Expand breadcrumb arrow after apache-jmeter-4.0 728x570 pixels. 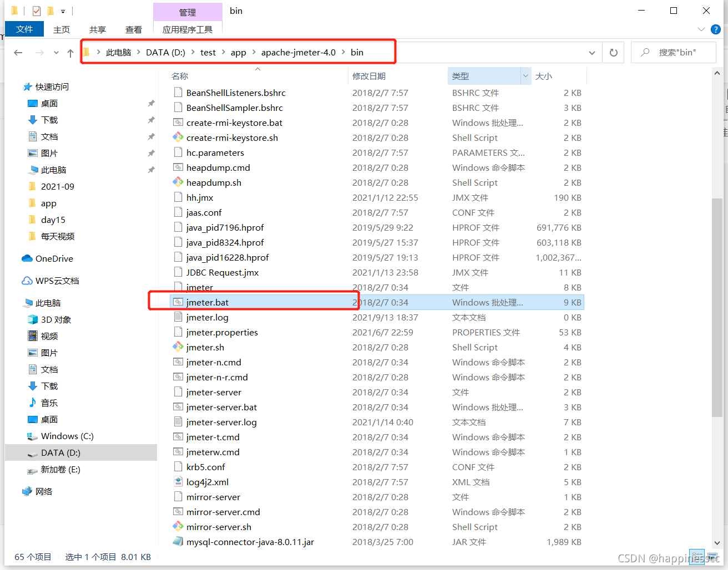pos(343,52)
